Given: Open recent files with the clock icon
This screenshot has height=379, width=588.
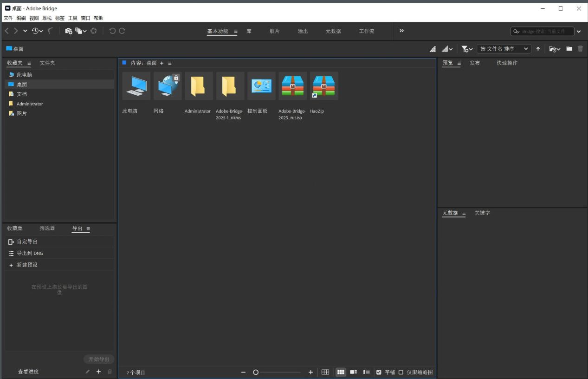Looking at the screenshot, I should coord(36,31).
